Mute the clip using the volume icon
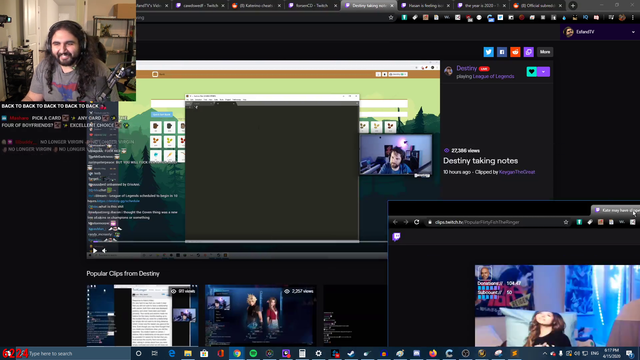This screenshot has height=360, width=640. tap(104, 251)
